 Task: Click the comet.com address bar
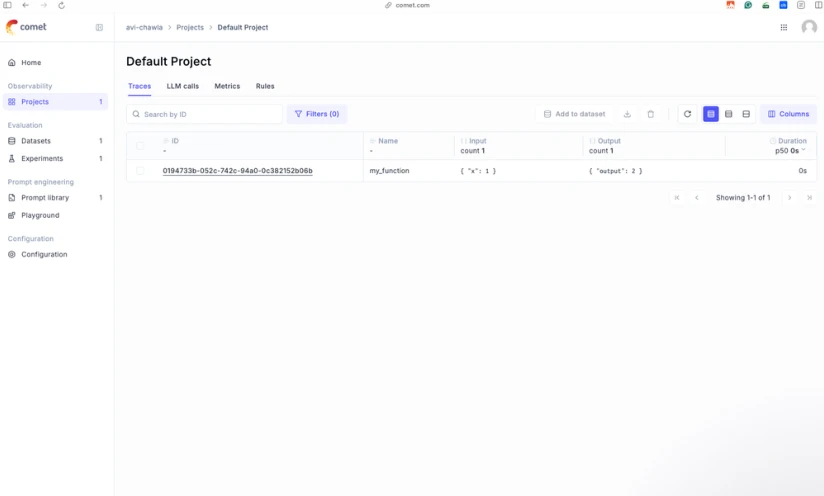[x=407, y=5]
